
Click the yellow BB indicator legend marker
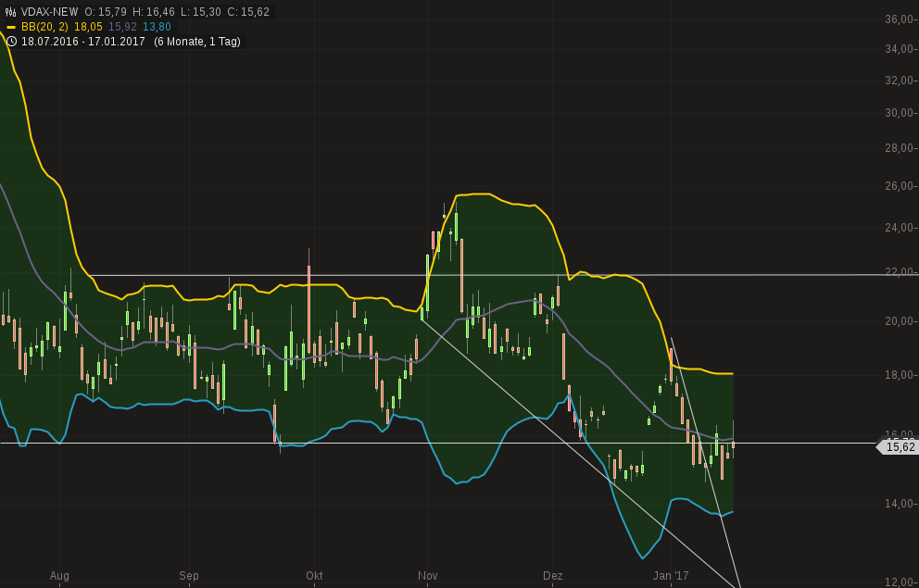(x=11, y=27)
